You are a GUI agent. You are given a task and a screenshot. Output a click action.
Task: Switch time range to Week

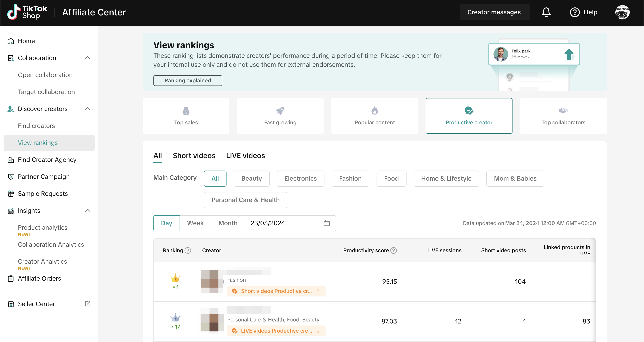point(195,223)
